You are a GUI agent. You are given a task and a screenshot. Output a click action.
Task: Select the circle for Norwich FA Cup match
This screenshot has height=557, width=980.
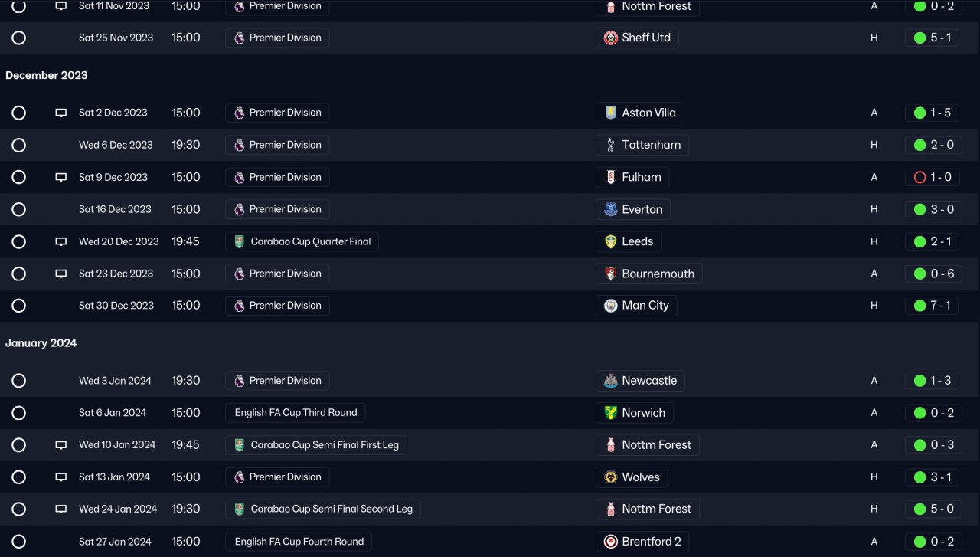pyautogui.click(x=19, y=413)
